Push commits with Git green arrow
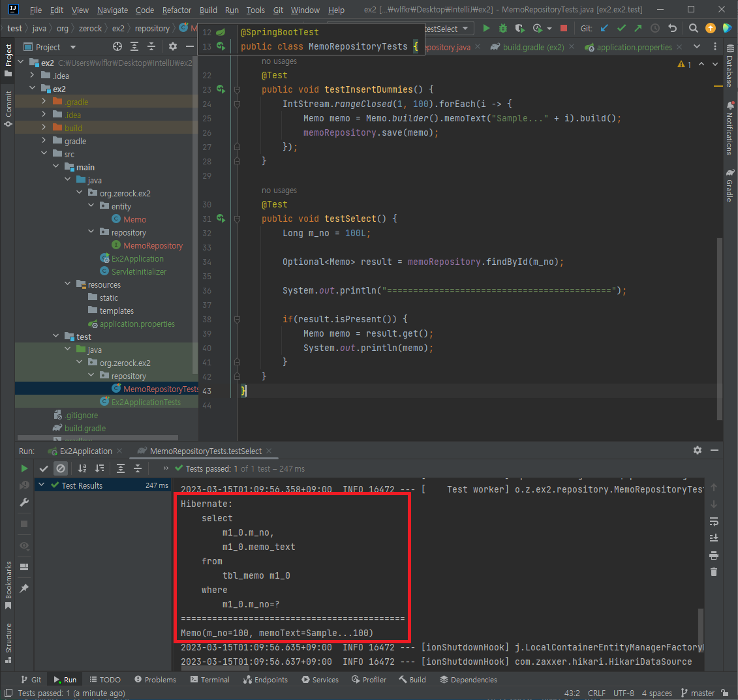The height and width of the screenshot is (700, 738). tap(638, 28)
